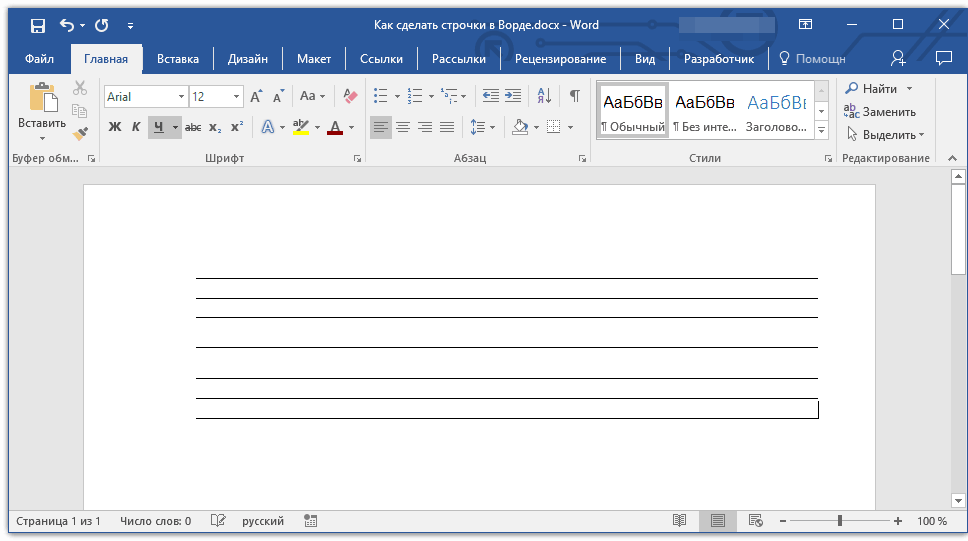Click the Помощн tell-me box
Image resolution: width=968 pixels, height=541 pixels.
pos(812,59)
